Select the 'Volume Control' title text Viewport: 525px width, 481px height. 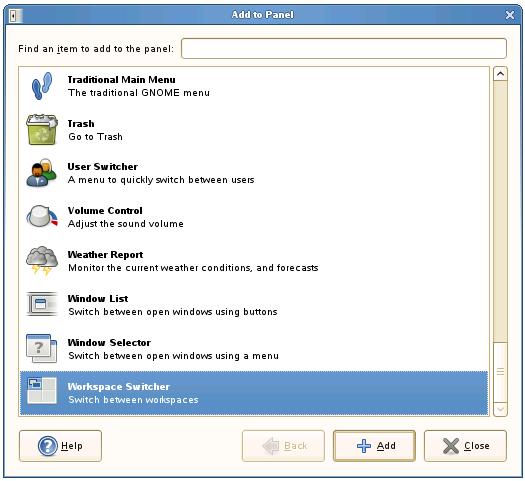tap(105, 211)
